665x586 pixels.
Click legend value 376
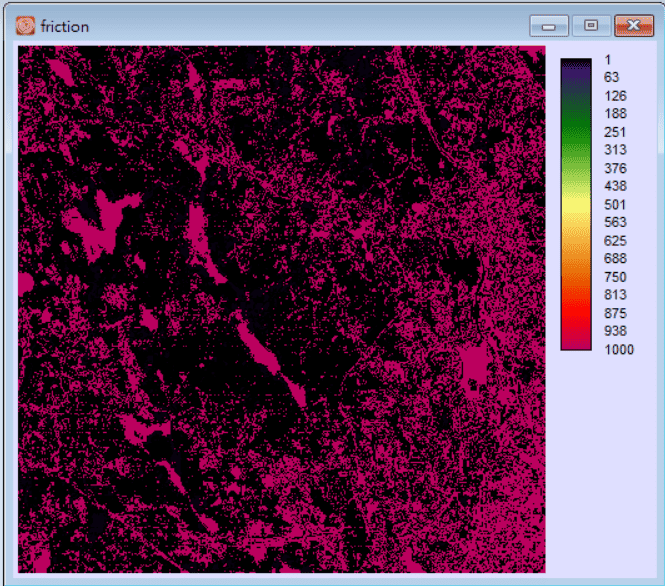coord(615,168)
